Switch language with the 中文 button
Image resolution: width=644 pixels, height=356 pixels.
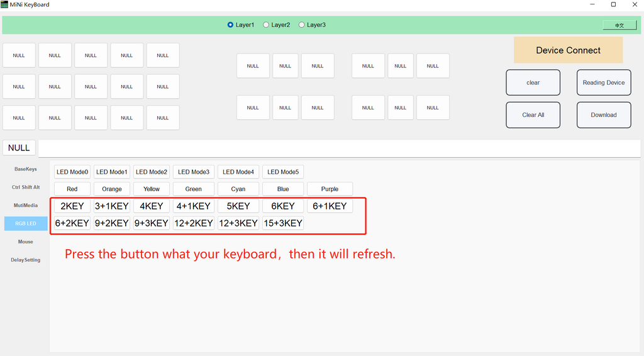coord(619,25)
